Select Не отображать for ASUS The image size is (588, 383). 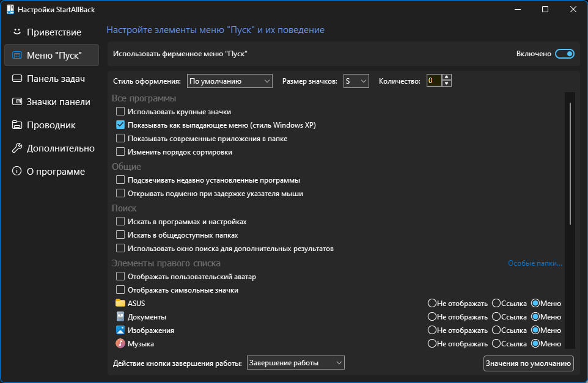click(432, 303)
